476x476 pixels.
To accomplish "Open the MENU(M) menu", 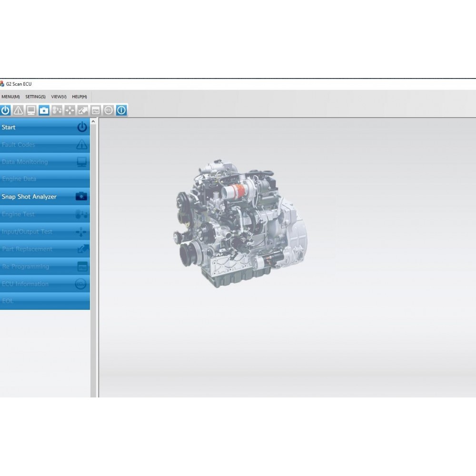I will (10, 97).
